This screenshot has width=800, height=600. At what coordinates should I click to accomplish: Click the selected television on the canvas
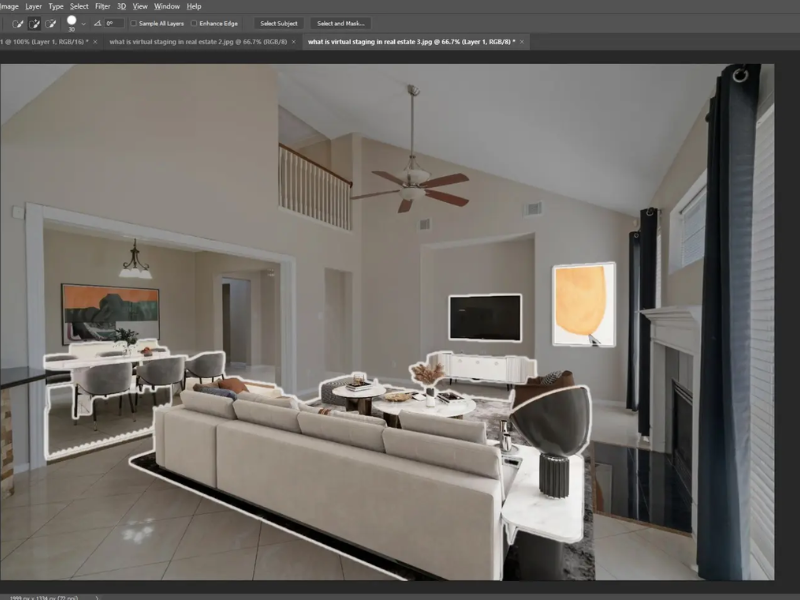[485, 318]
